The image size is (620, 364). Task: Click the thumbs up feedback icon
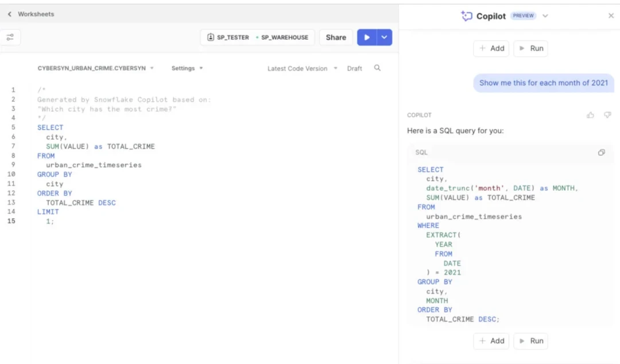click(x=590, y=115)
